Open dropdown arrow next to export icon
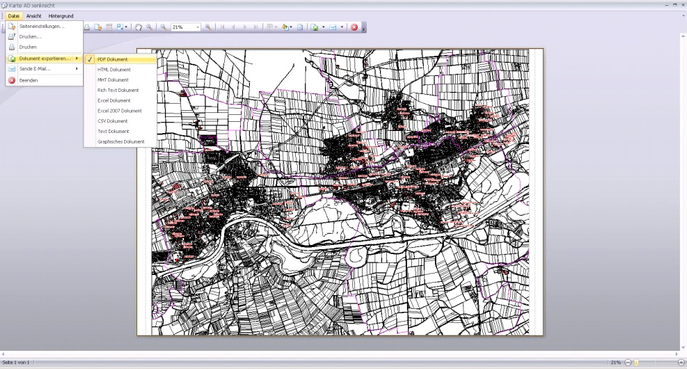The image size is (687, 369). [x=323, y=27]
